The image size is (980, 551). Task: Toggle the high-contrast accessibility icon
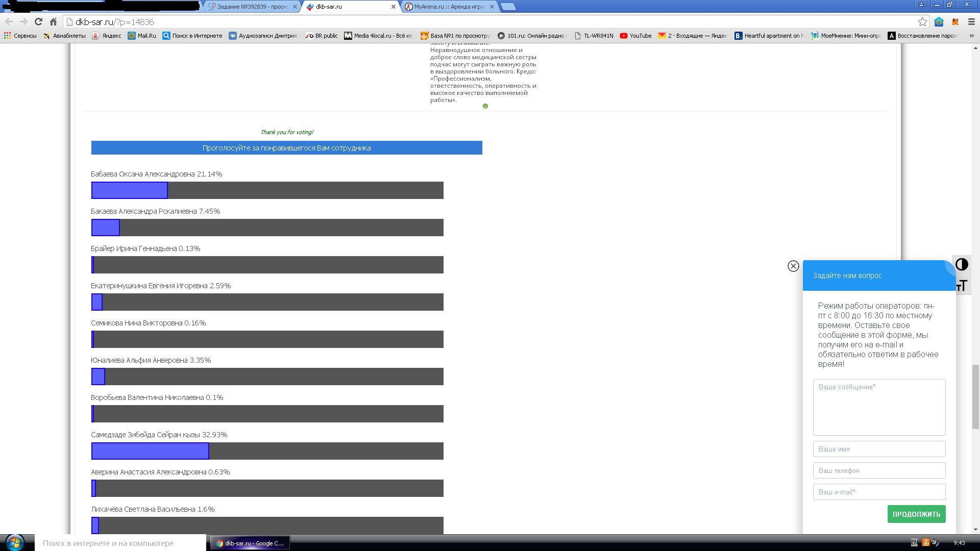962,264
